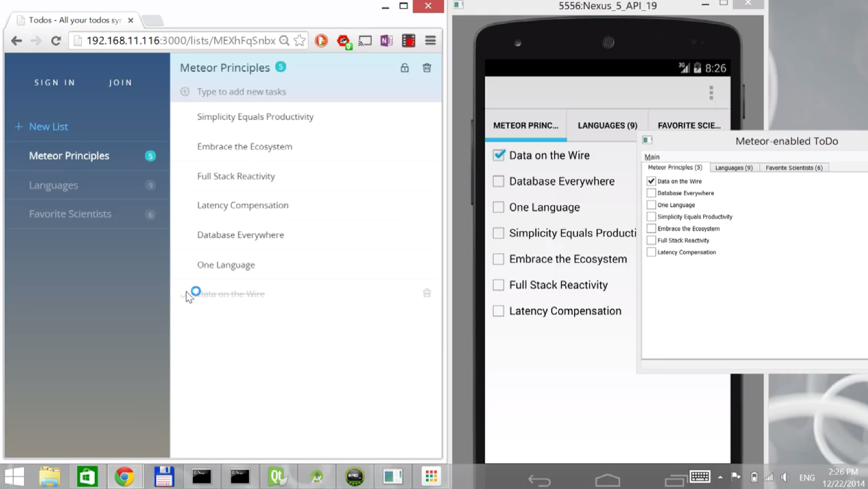The image size is (868, 489).
Task: Click SIGN IN link
Action: pyautogui.click(x=55, y=83)
